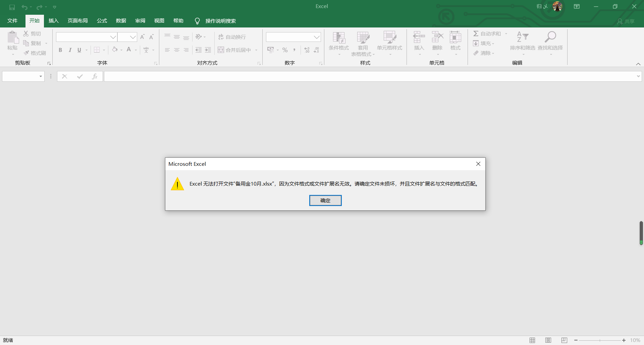
Task: Collapse the ribbon with the caret
Action: pos(638,64)
